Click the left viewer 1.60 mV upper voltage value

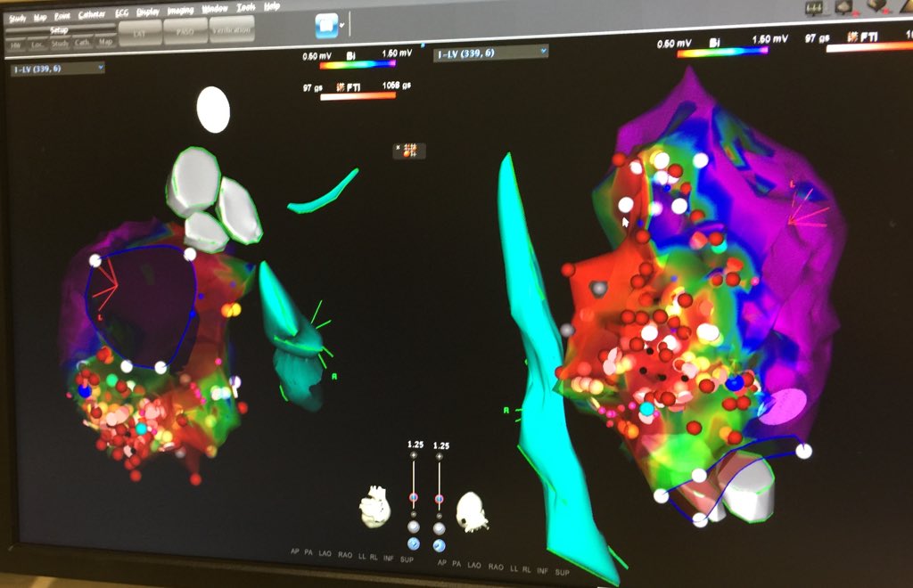click(397, 53)
